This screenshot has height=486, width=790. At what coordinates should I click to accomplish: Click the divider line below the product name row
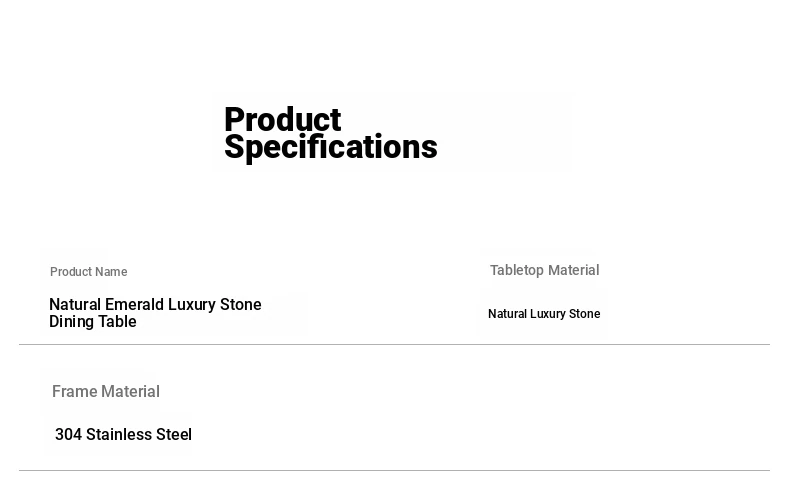click(x=394, y=345)
